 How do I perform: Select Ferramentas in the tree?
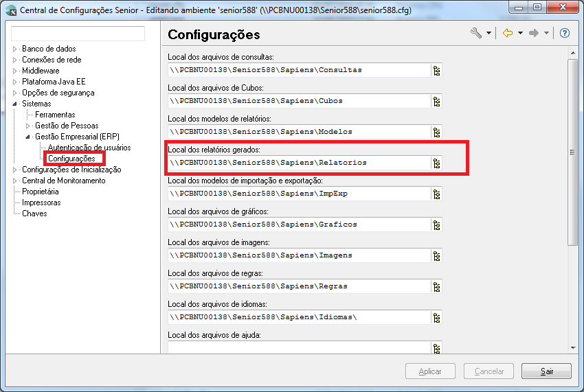[x=55, y=115]
